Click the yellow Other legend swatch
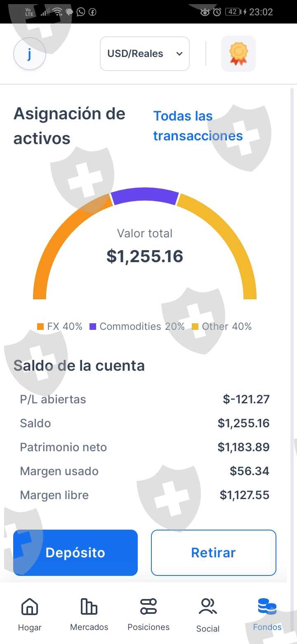 [x=195, y=327]
